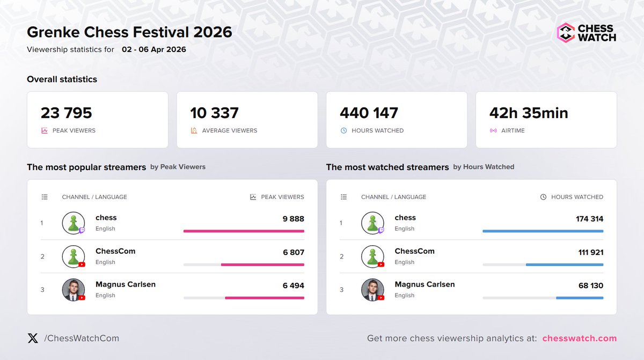
Task: Click Channel / Language header in Peak Viewers table
Action: click(94, 197)
